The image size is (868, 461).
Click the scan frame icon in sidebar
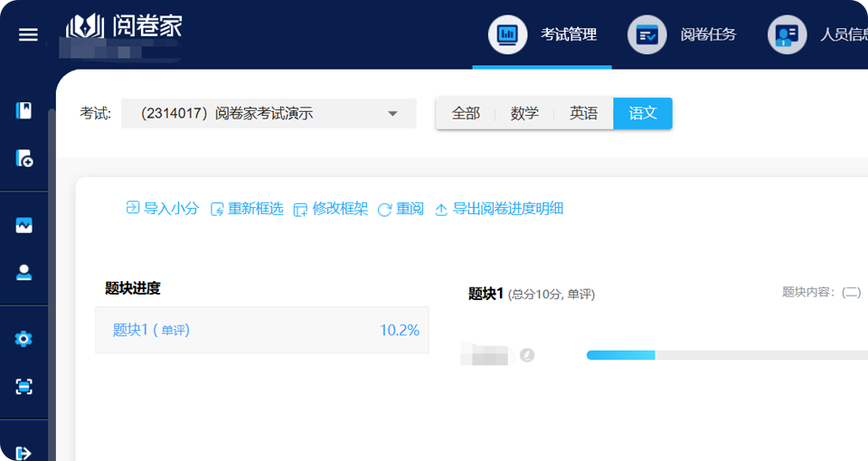point(24,387)
